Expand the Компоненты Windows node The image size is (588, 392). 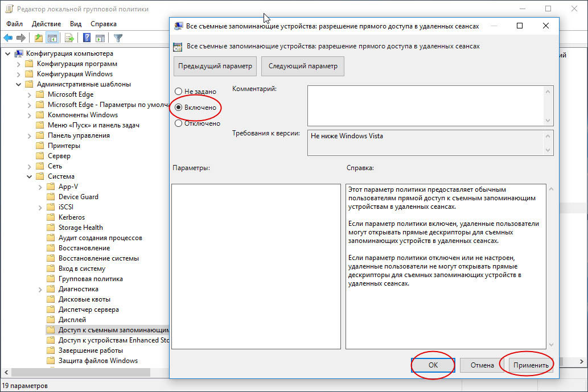coord(29,115)
